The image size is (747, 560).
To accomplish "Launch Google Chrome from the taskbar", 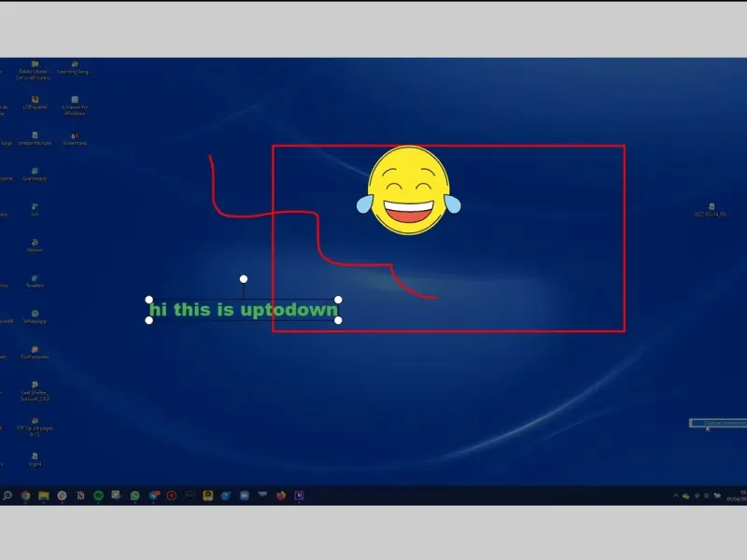I will tap(26, 496).
